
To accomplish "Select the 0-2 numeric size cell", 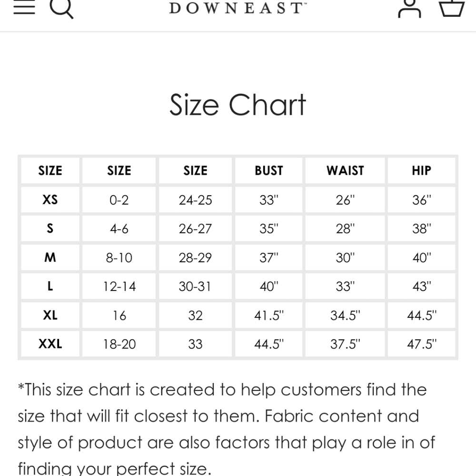I will [x=119, y=200].
